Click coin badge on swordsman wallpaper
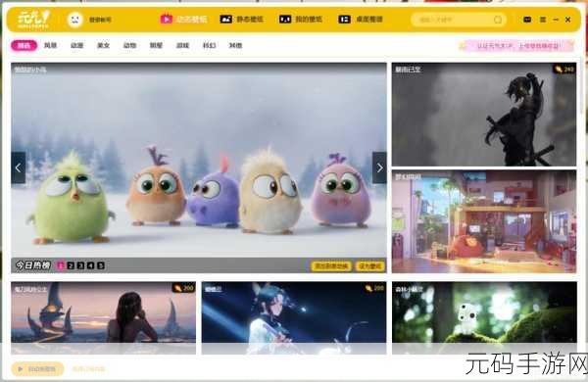The width and height of the screenshot is (588, 382). 564,69
